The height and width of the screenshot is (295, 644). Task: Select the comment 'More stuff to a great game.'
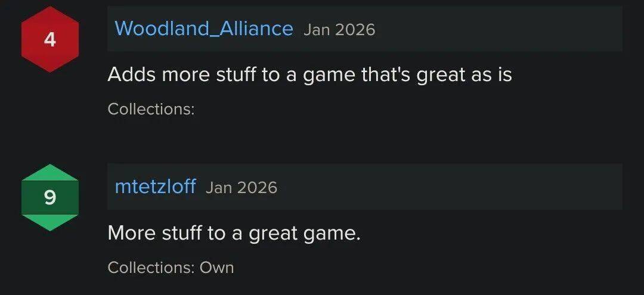(234, 232)
